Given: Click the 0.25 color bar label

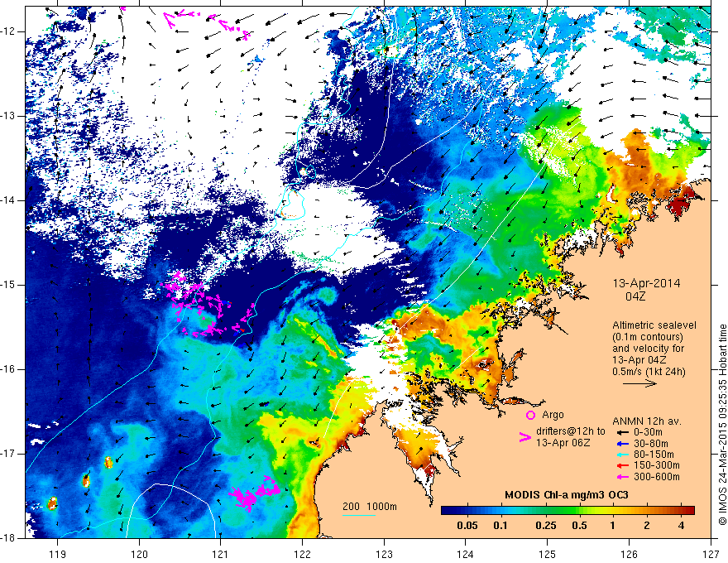Looking at the screenshot, I should tap(545, 526).
